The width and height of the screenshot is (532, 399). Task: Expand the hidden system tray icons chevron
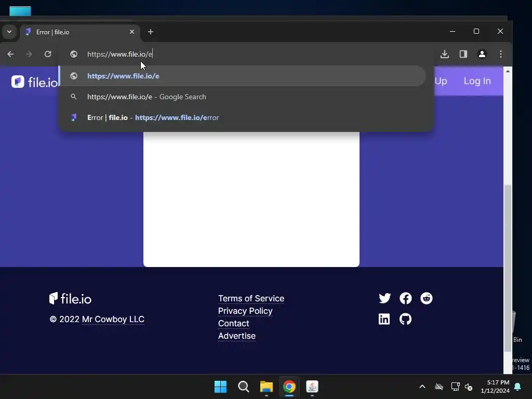pyautogui.click(x=422, y=387)
